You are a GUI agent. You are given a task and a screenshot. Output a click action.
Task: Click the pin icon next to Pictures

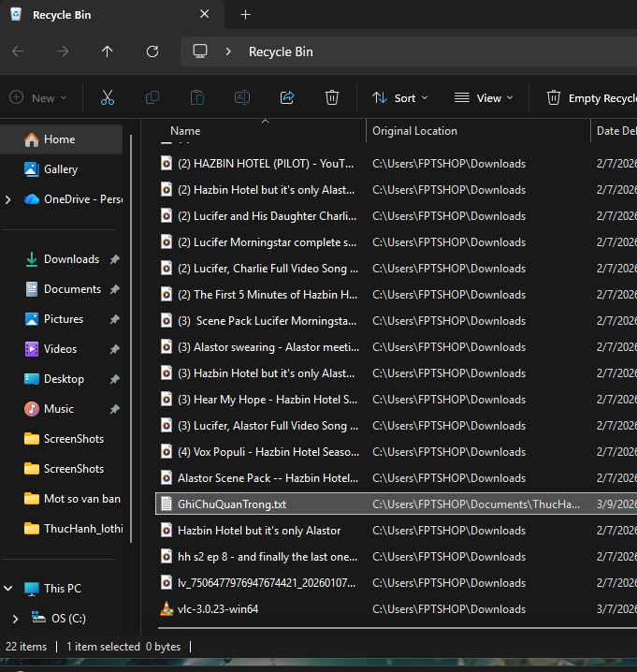click(114, 319)
